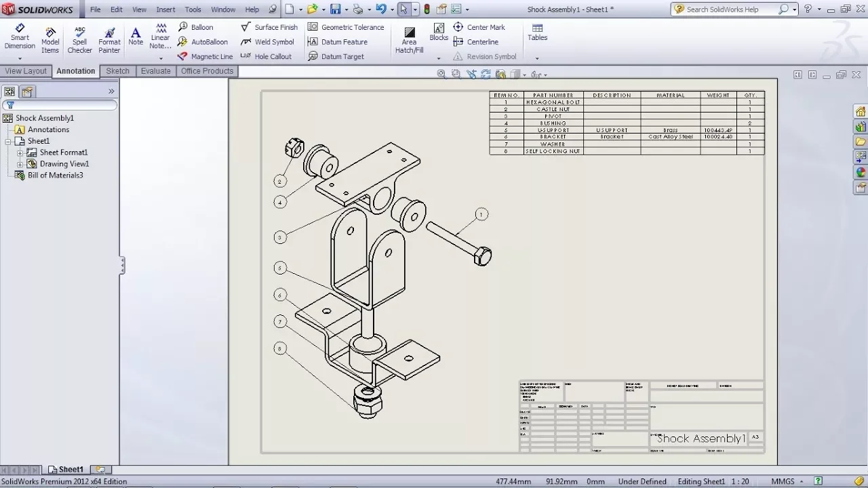This screenshot has width=868, height=488.
Task: Expand the Blocks dropdown arrow
Action: coord(439,58)
